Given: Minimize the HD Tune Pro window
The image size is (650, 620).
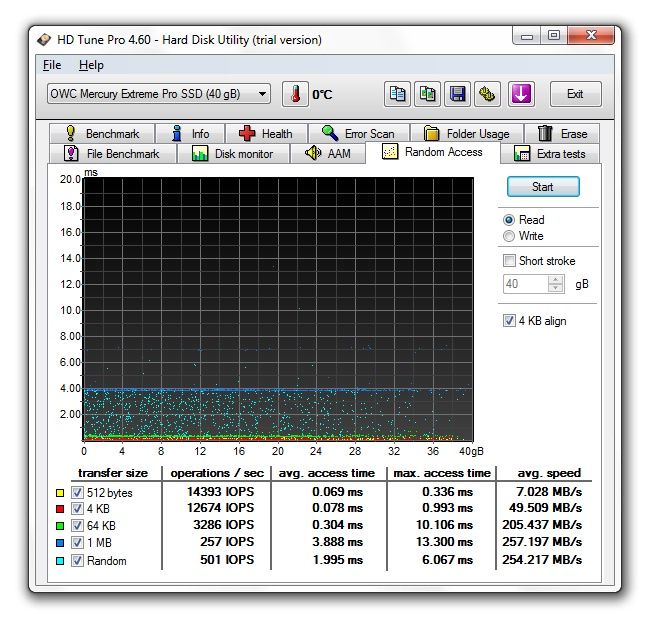Looking at the screenshot, I should (526, 36).
